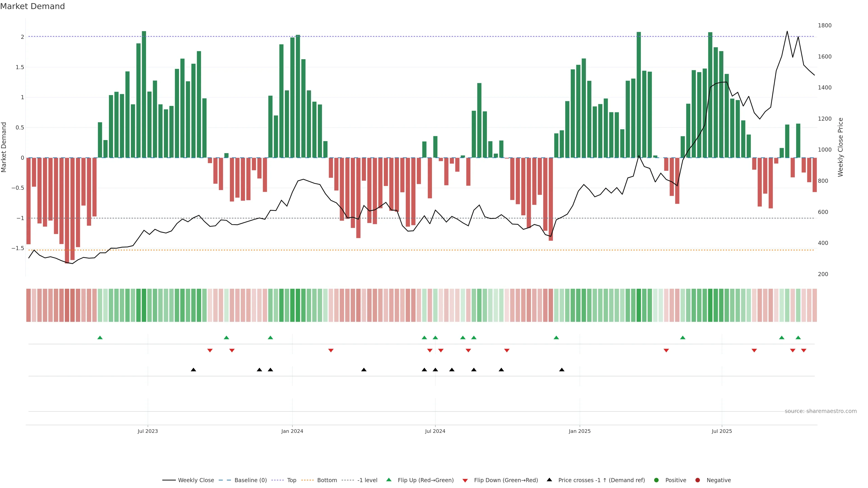868x488 pixels.
Task: Click the first black price-cross triangle marker
Action: 193,369
